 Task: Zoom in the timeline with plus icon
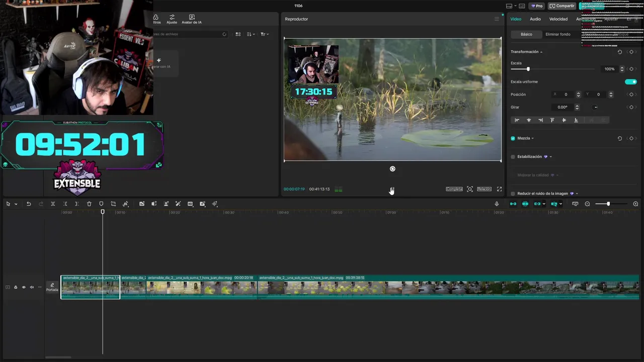click(635, 204)
